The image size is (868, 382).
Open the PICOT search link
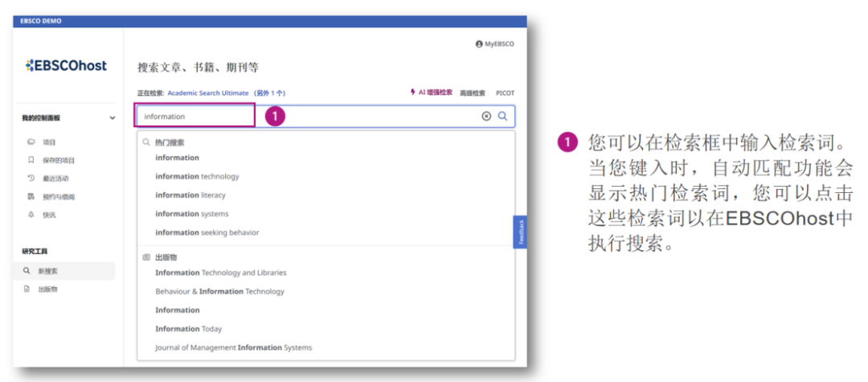point(505,93)
